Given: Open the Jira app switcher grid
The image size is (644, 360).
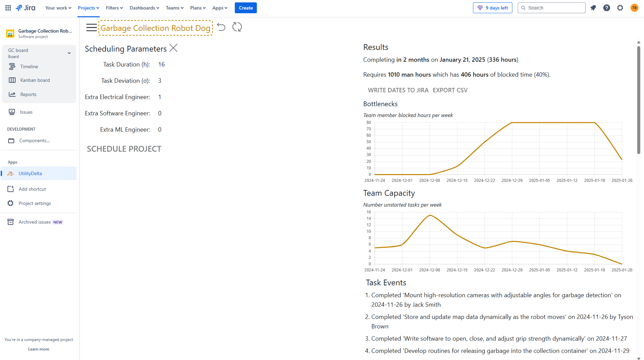Looking at the screenshot, I should (x=8, y=8).
